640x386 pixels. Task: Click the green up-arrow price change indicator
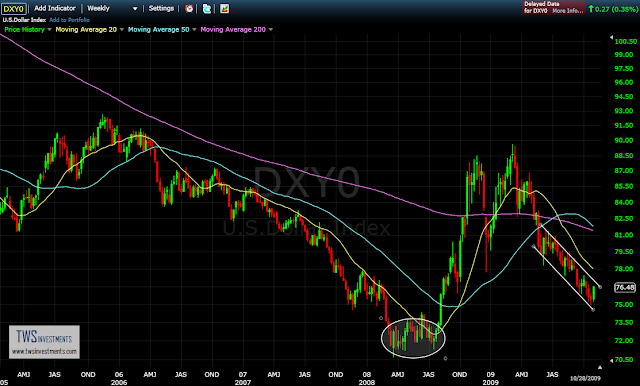591,9
